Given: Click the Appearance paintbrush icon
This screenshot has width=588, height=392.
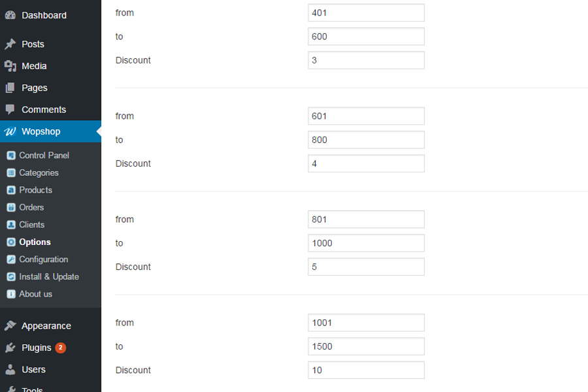Looking at the screenshot, I should point(10,326).
